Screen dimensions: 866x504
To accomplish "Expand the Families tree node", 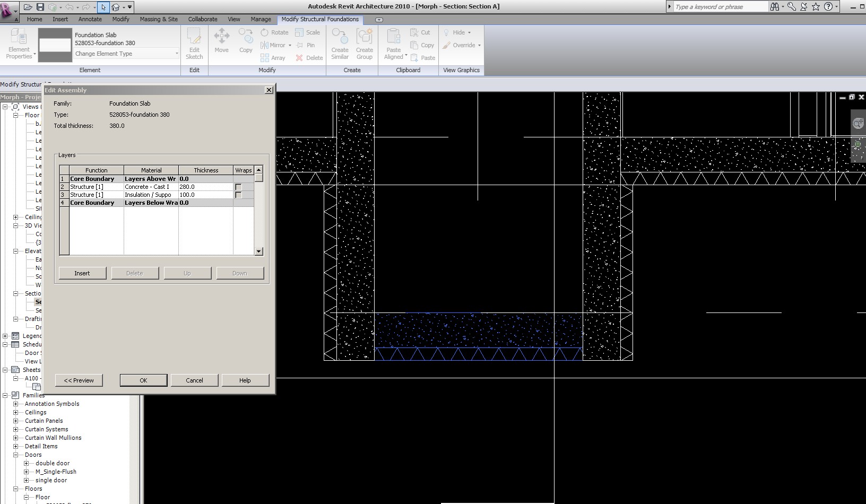I will (x=6, y=395).
